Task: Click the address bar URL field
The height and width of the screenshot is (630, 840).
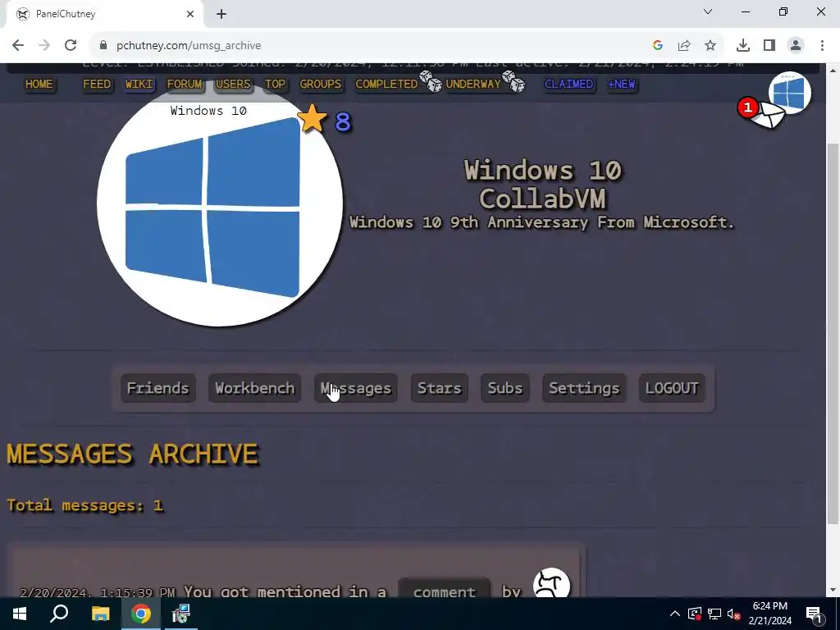Action: [x=375, y=46]
